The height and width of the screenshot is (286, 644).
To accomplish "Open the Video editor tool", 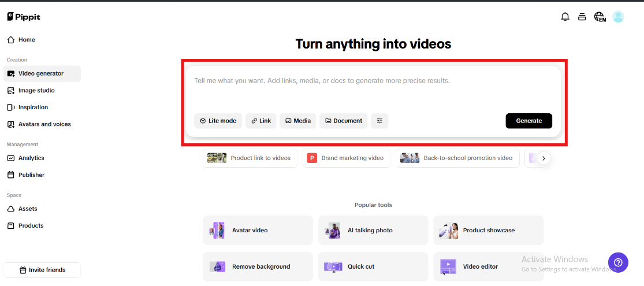I will coord(488,267).
